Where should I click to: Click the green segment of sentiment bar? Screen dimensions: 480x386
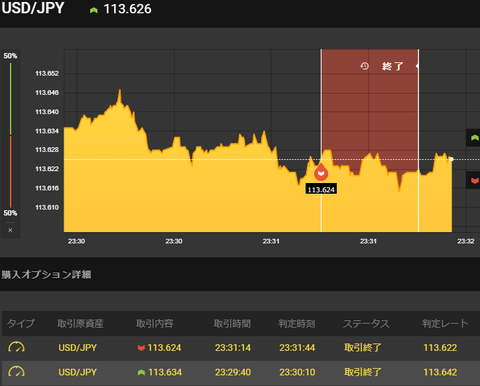point(10,99)
